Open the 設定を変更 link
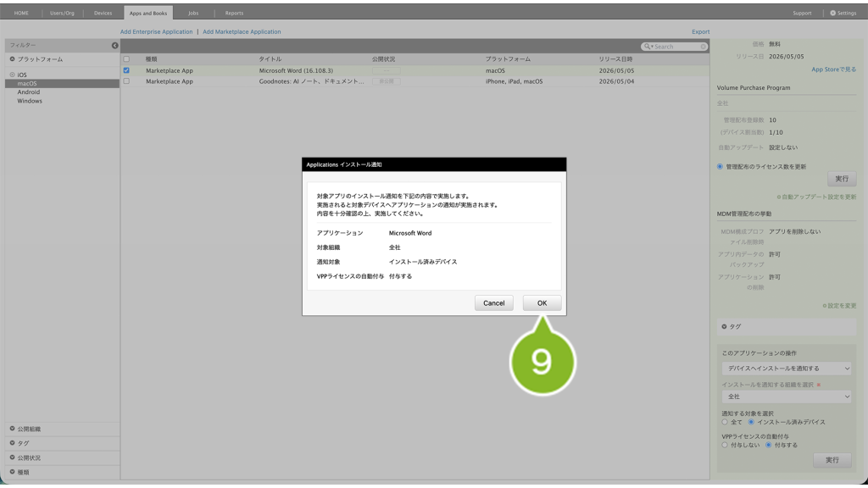Screen dimensions: 868x488 tap(840, 305)
